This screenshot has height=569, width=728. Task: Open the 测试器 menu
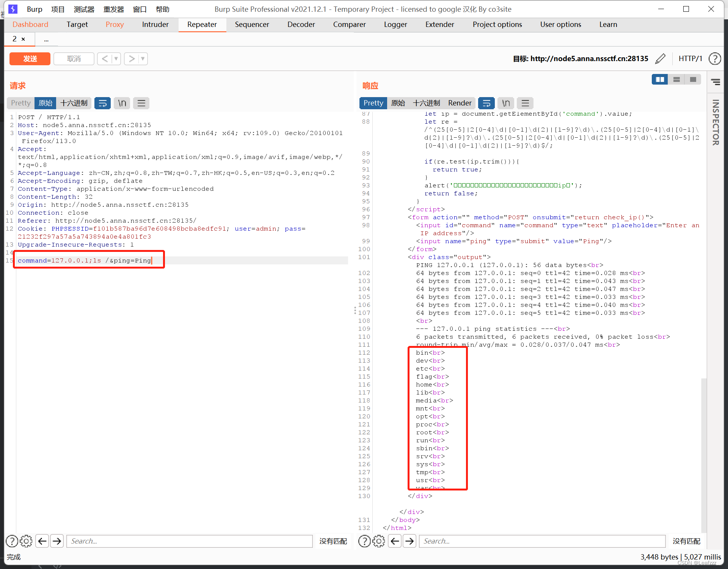click(84, 9)
